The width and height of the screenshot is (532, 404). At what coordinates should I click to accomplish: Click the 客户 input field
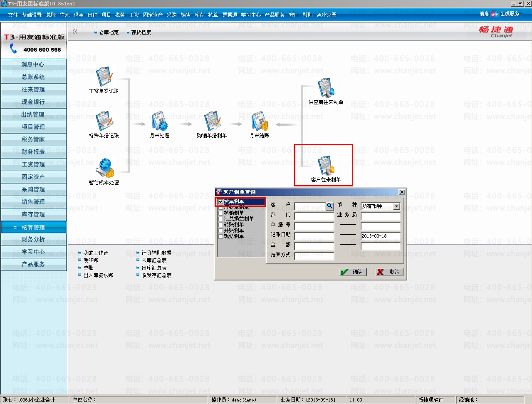310,206
